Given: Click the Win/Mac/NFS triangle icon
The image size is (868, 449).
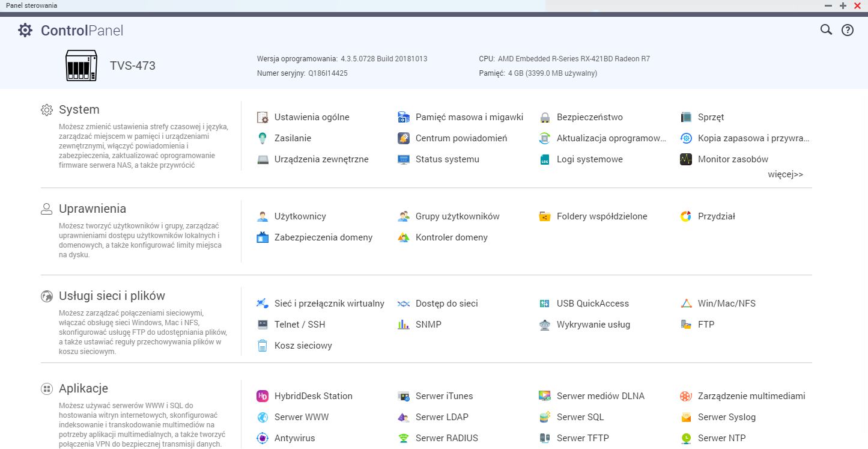Looking at the screenshot, I should click(x=686, y=304).
